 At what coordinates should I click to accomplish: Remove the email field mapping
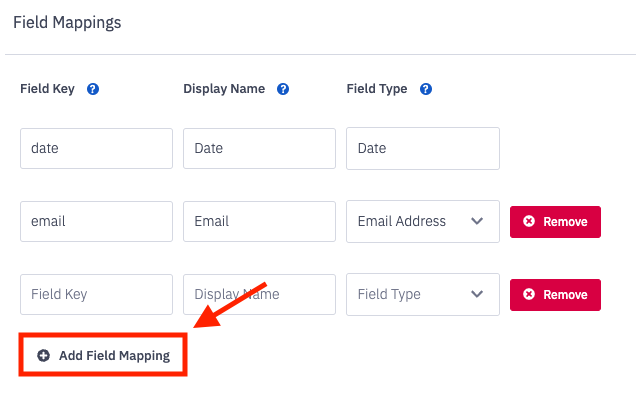pos(555,221)
